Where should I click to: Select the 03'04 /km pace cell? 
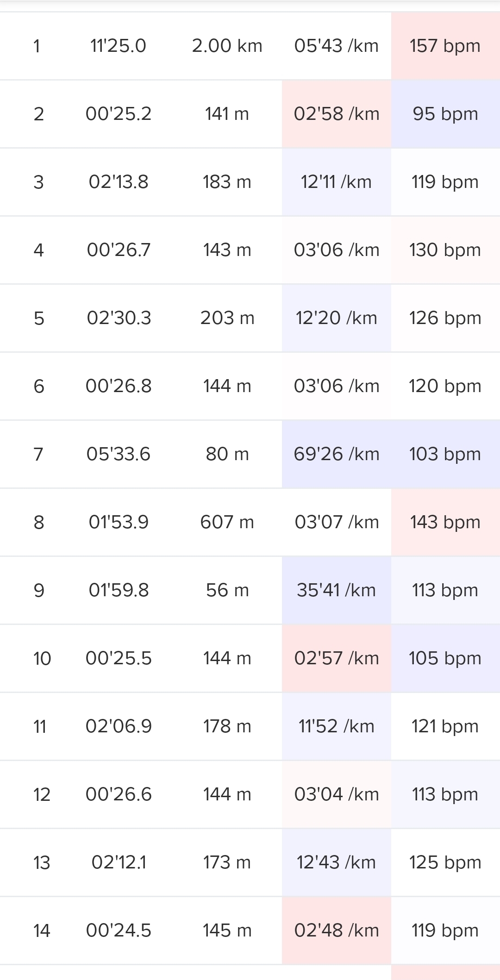(337, 794)
